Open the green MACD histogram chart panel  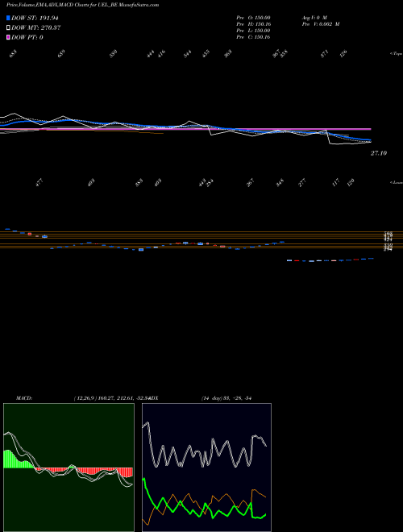pyautogui.click(x=69, y=468)
